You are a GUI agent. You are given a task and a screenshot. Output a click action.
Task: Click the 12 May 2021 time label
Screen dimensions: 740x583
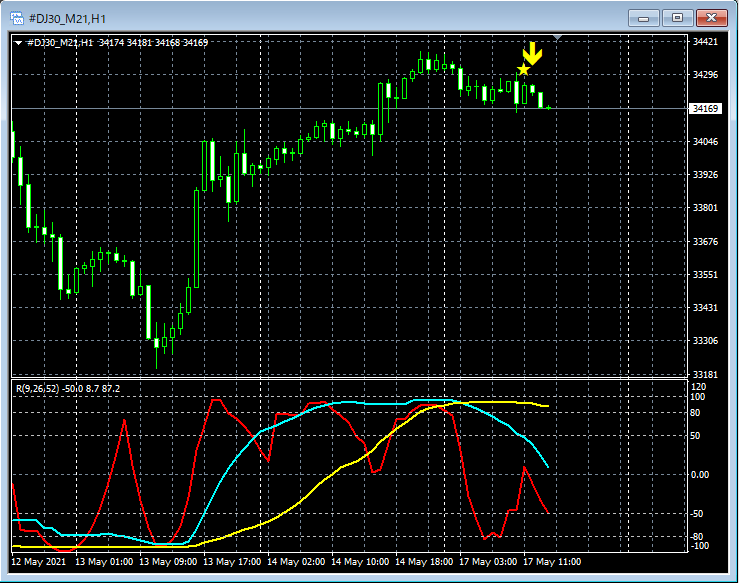[39, 562]
